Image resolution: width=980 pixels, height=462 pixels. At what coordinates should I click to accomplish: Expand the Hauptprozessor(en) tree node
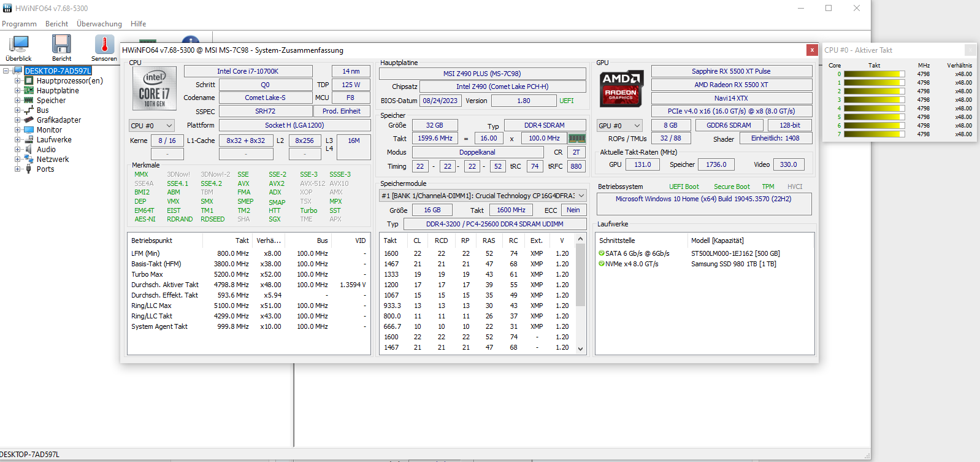[18, 80]
